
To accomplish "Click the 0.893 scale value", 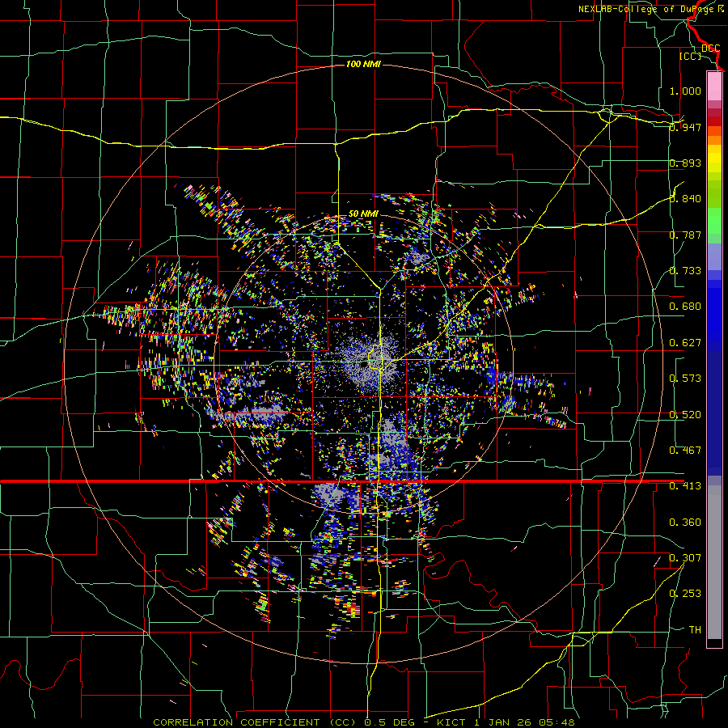I will [x=685, y=163].
